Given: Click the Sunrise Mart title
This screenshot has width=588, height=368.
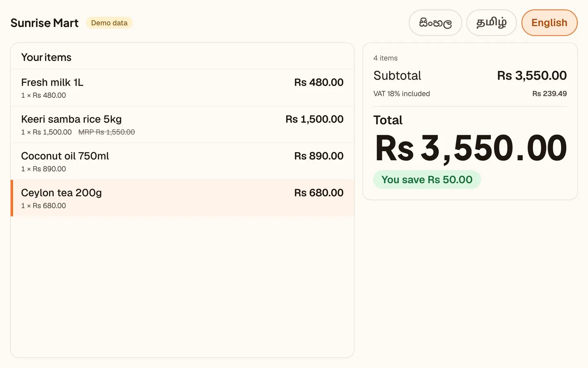Looking at the screenshot, I should point(45,23).
